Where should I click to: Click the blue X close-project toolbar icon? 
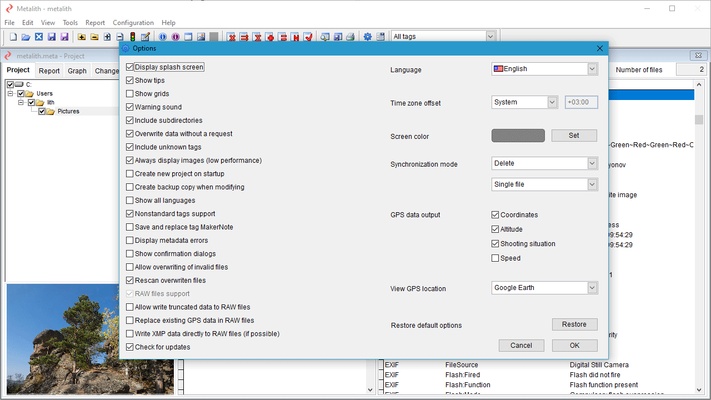click(39, 37)
